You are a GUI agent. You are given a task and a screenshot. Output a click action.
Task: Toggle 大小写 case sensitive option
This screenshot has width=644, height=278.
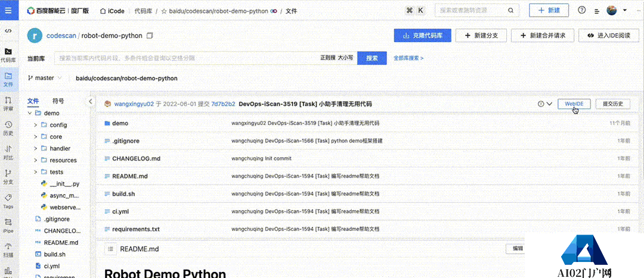tap(345, 58)
